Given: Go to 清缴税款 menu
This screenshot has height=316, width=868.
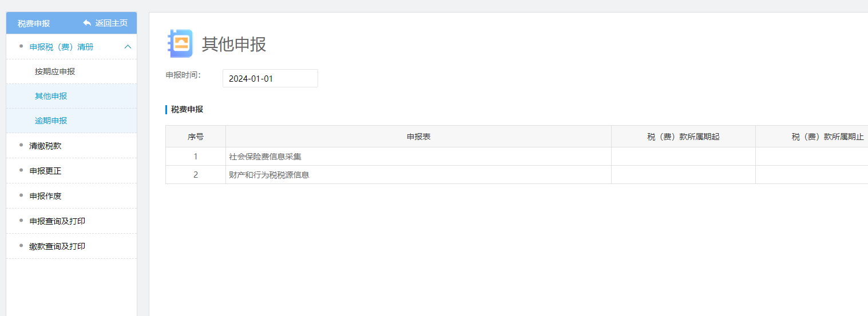Looking at the screenshot, I should (45, 146).
